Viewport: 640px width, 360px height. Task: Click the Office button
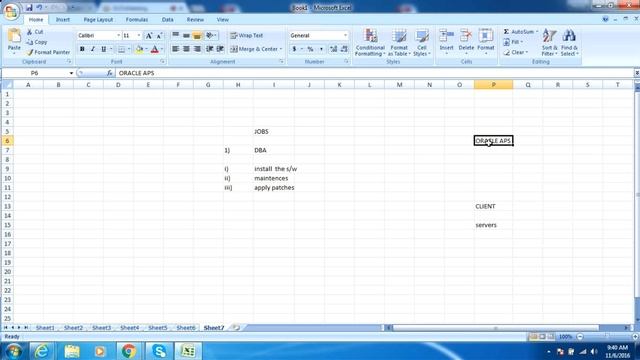11,11
